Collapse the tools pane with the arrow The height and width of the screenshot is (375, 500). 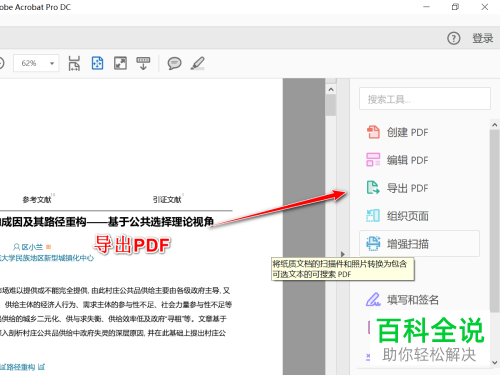pyautogui.click(x=343, y=254)
